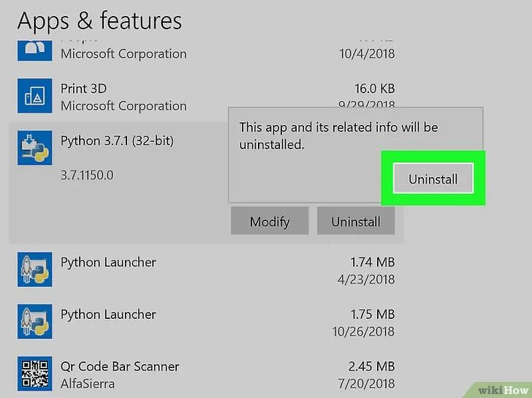Click the Modify button for Python 3.7.1
Screen dimensions: 532x398
pyautogui.click(x=270, y=221)
